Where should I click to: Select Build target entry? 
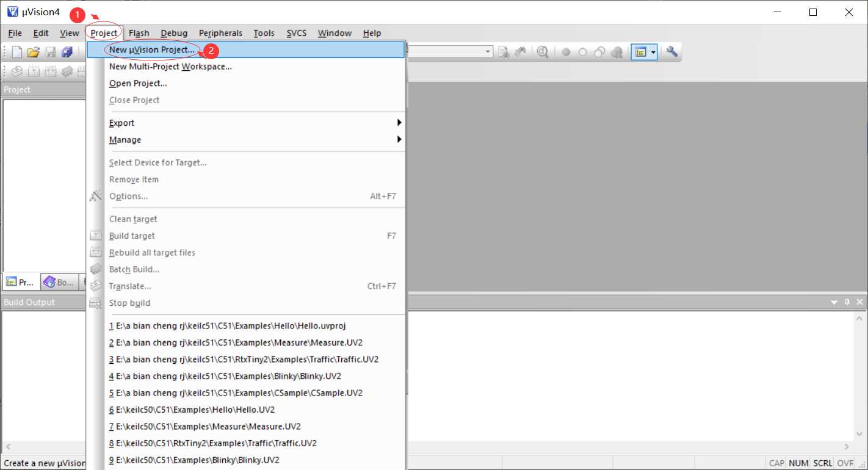tap(246, 236)
